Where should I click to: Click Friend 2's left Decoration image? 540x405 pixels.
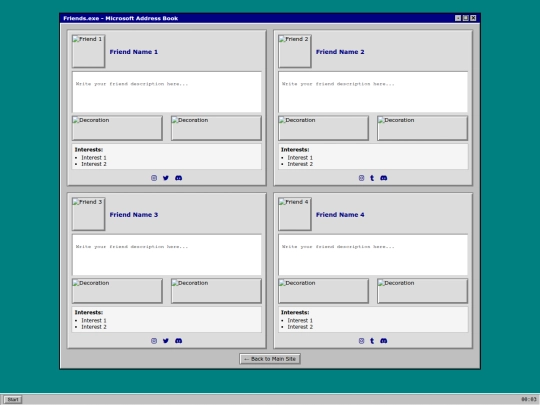(323, 128)
